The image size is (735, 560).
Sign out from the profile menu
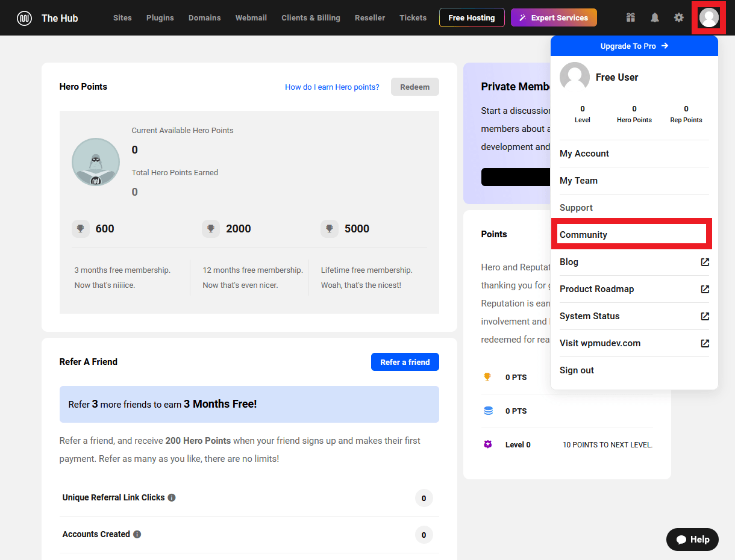pos(634,370)
